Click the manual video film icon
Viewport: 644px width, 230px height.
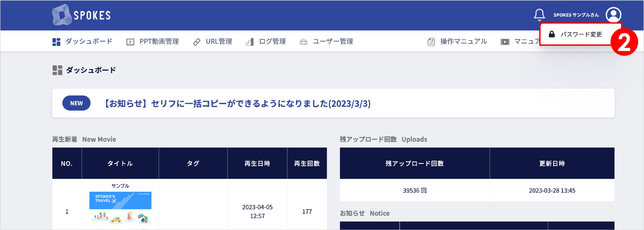tap(505, 42)
